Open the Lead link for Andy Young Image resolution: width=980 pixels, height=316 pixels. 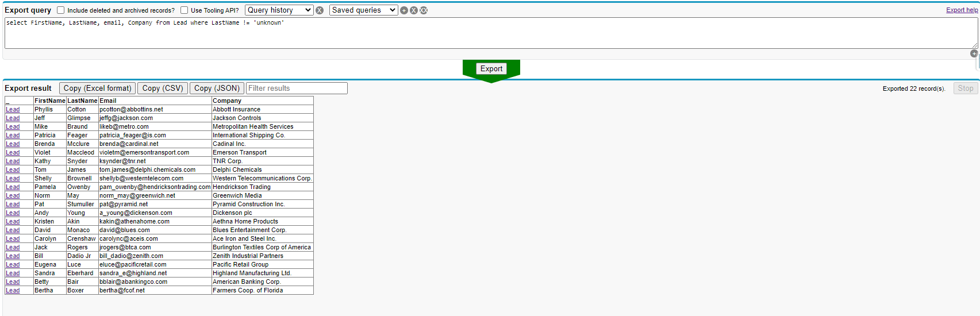[x=13, y=213]
